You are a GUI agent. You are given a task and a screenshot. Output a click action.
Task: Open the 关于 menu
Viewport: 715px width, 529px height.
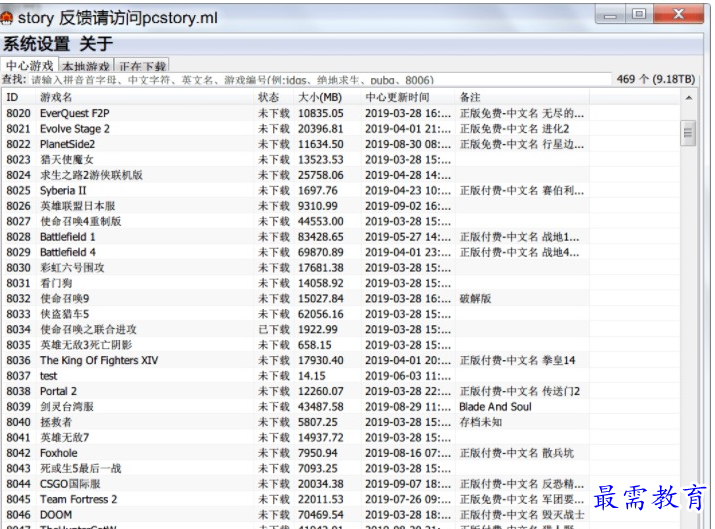(x=96, y=44)
